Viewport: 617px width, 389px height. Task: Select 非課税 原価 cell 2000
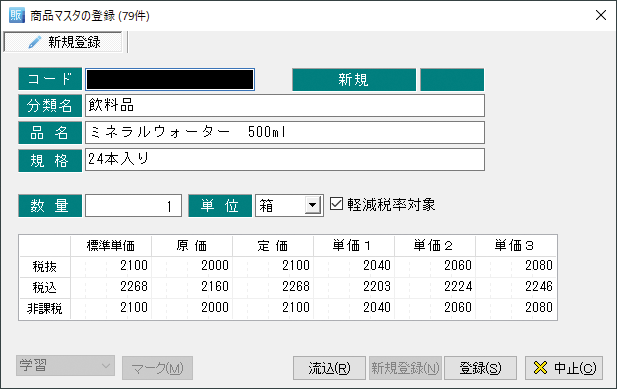pos(192,308)
